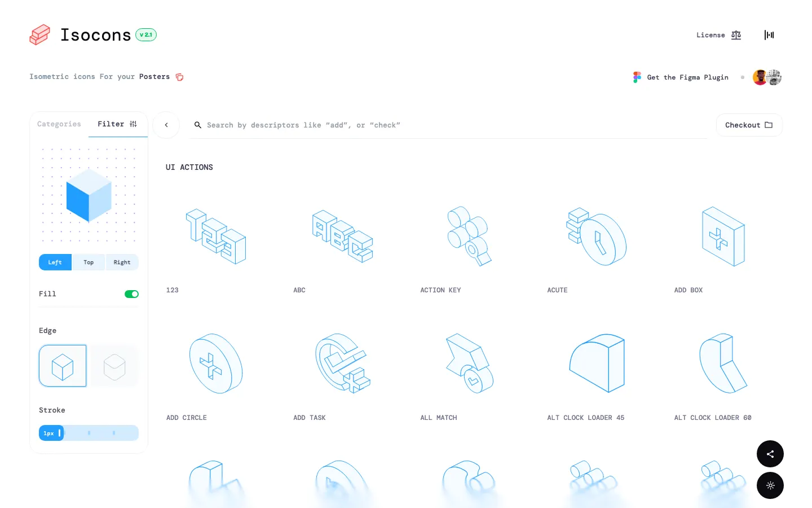Select the Add Box isometric icon

coord(723,237)
